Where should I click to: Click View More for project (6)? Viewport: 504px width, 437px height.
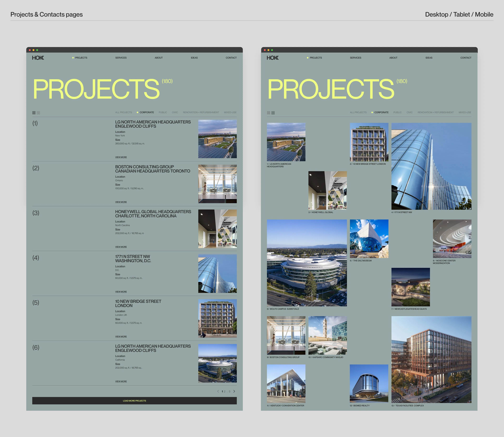121,381
